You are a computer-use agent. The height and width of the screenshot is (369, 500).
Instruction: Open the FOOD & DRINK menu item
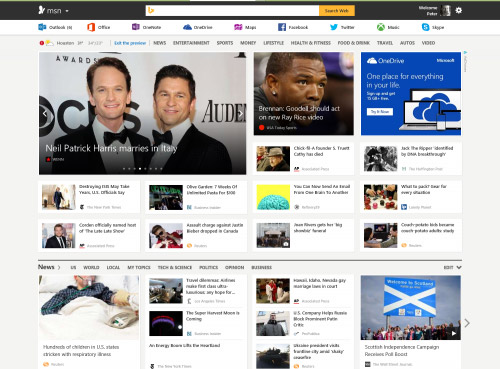coord(354,43)
